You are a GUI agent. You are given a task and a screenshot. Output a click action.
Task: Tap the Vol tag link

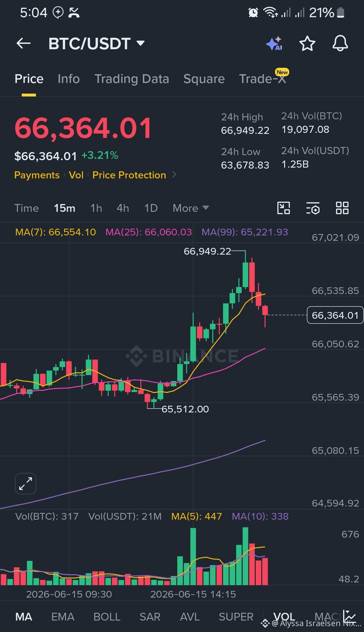pos(76,175)
